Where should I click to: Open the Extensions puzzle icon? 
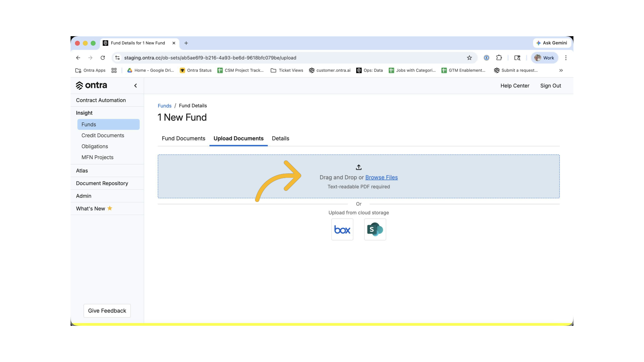[x=499, y=58]
